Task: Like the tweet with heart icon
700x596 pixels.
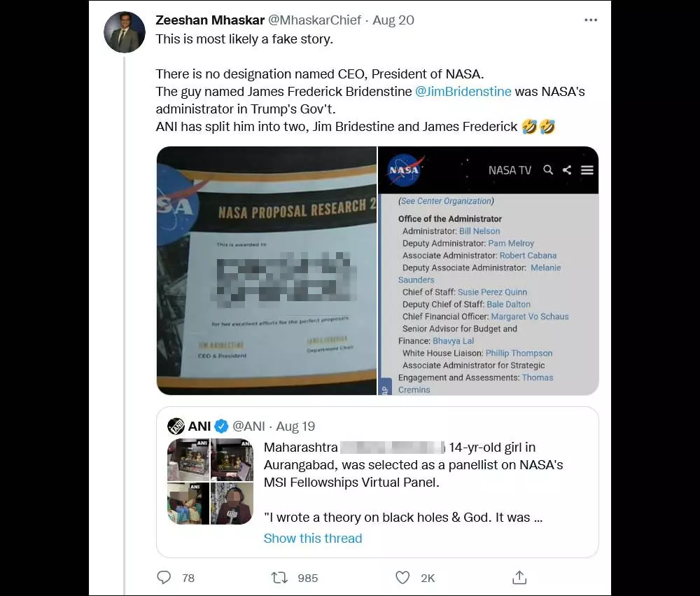Action: click(402, 578)
